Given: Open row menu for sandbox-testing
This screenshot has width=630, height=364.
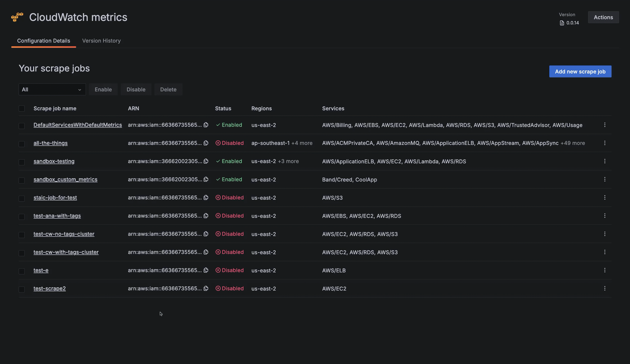Looking at the screenshot, I should click(605, 161).
